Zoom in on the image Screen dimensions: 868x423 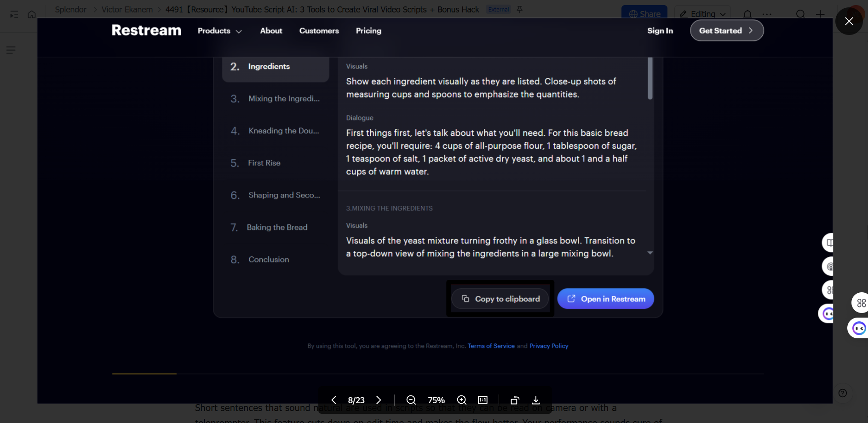tap(462, 400)
